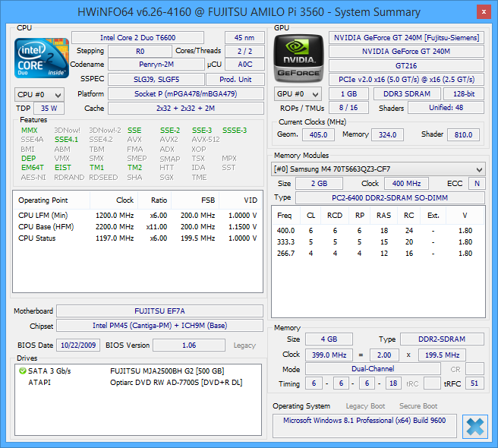The image size is (498, 448).
Task: Click the FSB column header
Action: pyautogui.click(x=195, y=200)
